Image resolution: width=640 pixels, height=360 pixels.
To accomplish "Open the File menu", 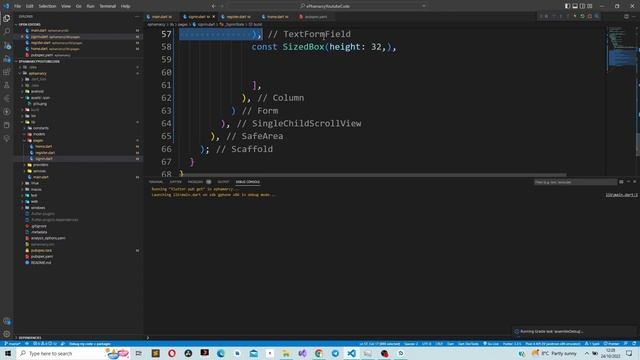I will tap(17, 6).
